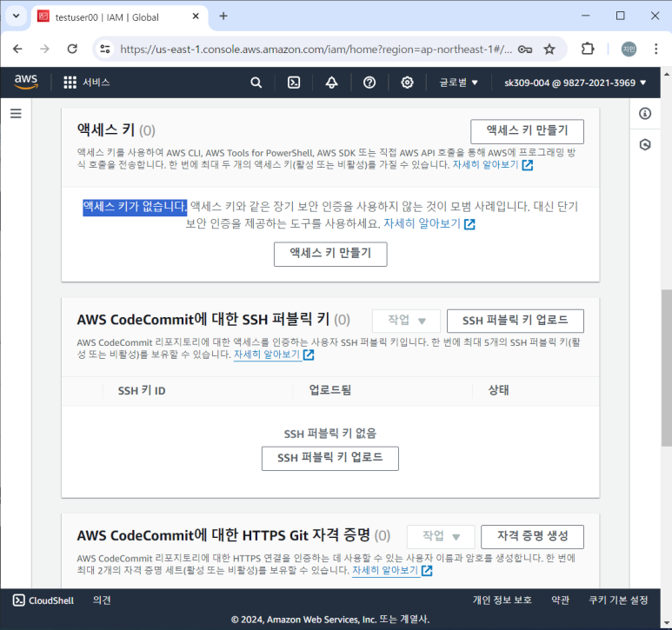Click the page vertical scrollbar thumb
The width and height of the screenshot is (672, 630).
(x=666, y=368)
